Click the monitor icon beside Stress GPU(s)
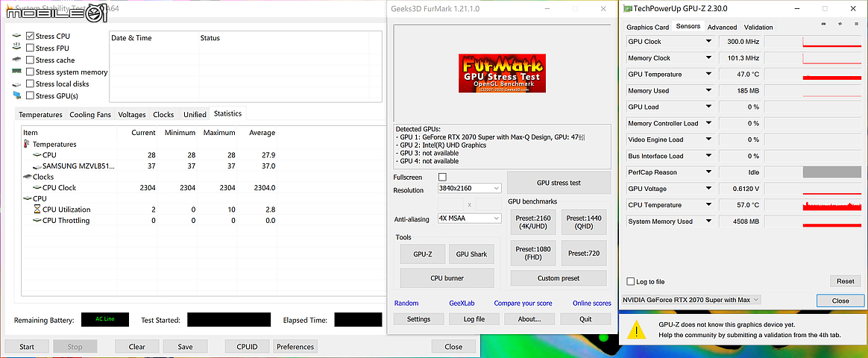Screen dimensions: 868x358 (17, 95)
